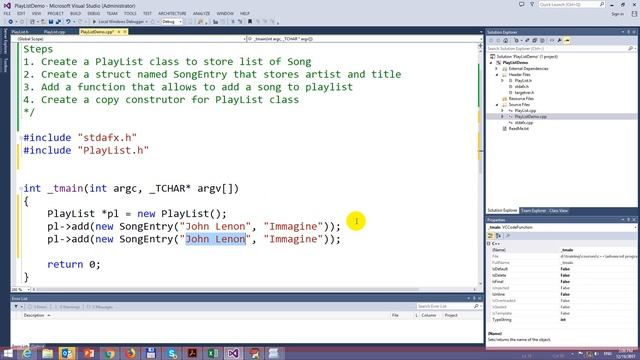The image size is (640, 360).
Task: Open Internet Explorer from taskbar
Action: pos(27,353)
